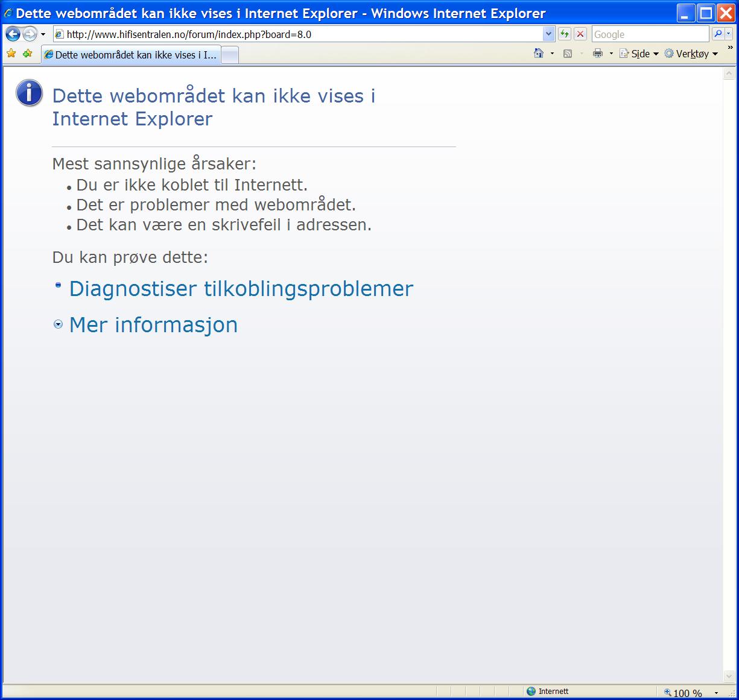
Task: Click the Forward arrow navigation button
Action: coord(30,34)
